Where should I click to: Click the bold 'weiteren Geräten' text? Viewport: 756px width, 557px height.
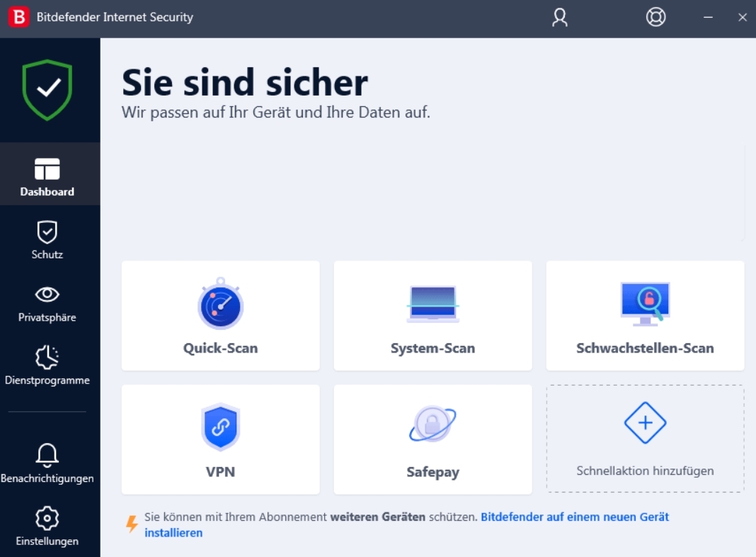click(x=377, y=517)
